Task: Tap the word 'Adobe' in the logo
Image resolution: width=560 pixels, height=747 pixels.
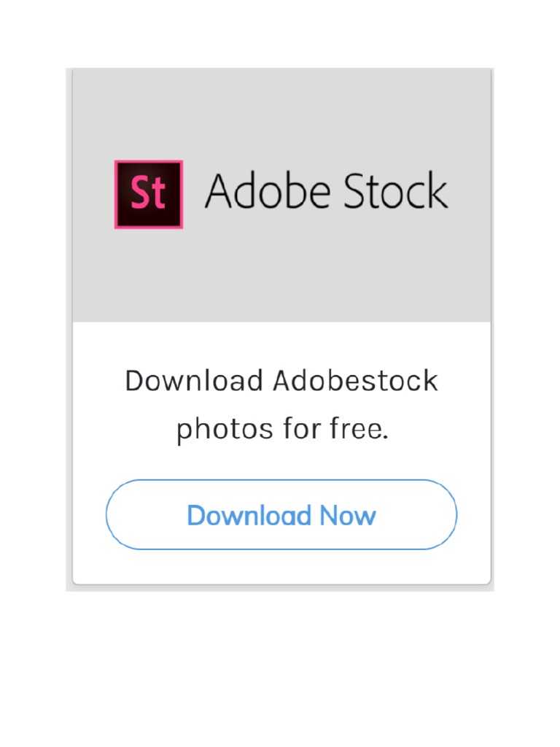Action: pyautogui.click(x=268, y=190)
